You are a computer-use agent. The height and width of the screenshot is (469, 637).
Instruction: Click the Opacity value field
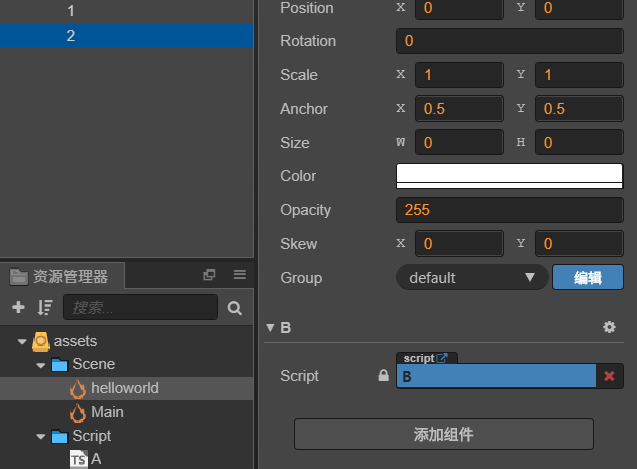point(510,210)
